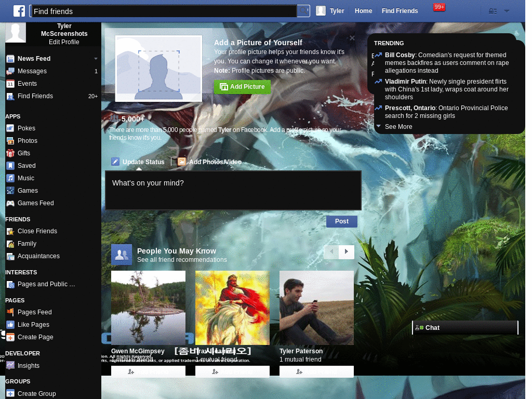
Task: Add Gwen McGimpsey as friend button
Action: click(148, 371)
